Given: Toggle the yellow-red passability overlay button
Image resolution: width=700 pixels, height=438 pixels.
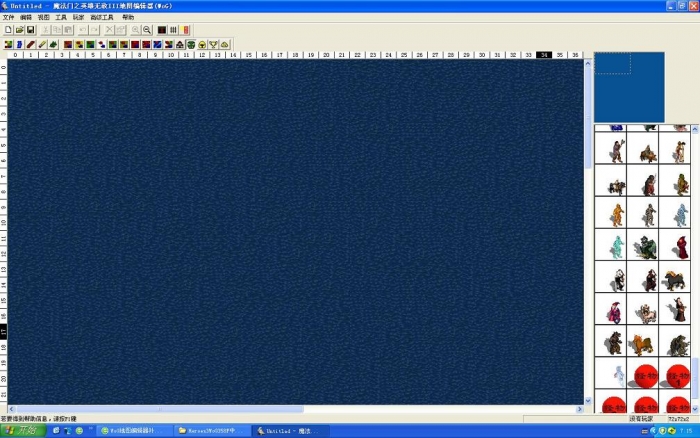Looking at the screenshot, I should [185, 30].
